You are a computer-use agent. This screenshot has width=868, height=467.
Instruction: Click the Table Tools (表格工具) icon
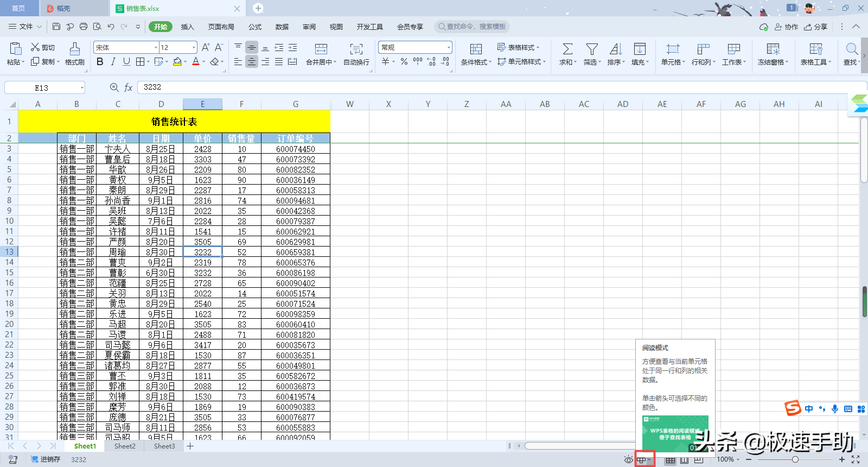tap(815, 49)
